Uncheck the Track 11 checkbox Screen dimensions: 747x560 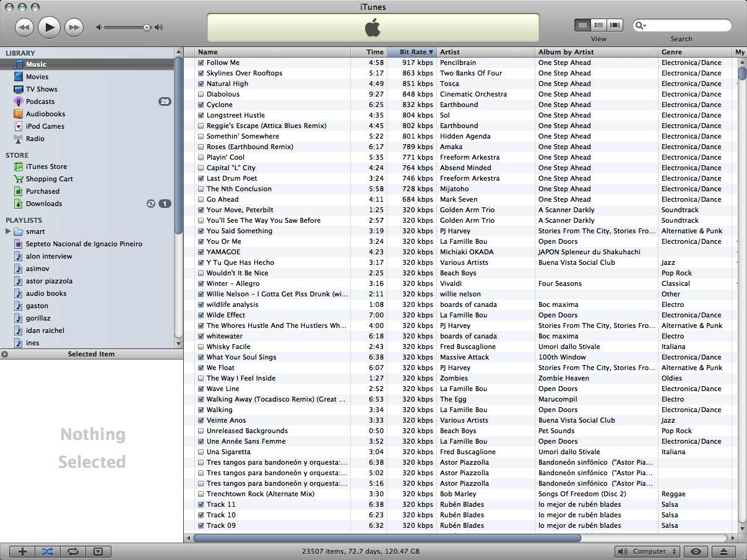point(201,504)
